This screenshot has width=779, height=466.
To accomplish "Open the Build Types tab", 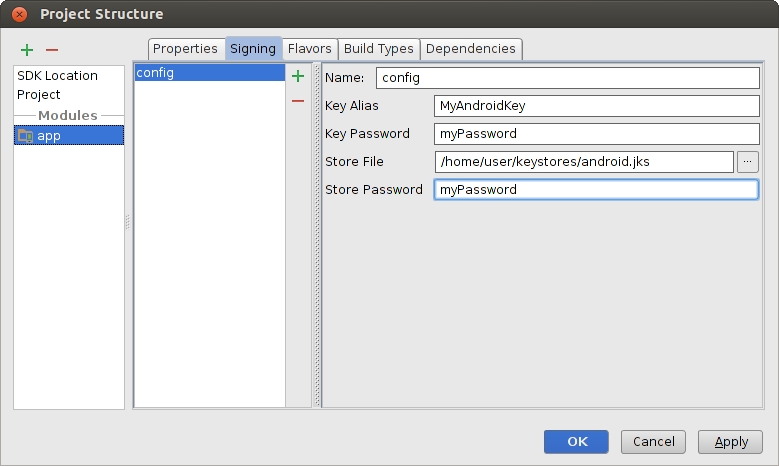I will tap(378, 48).
